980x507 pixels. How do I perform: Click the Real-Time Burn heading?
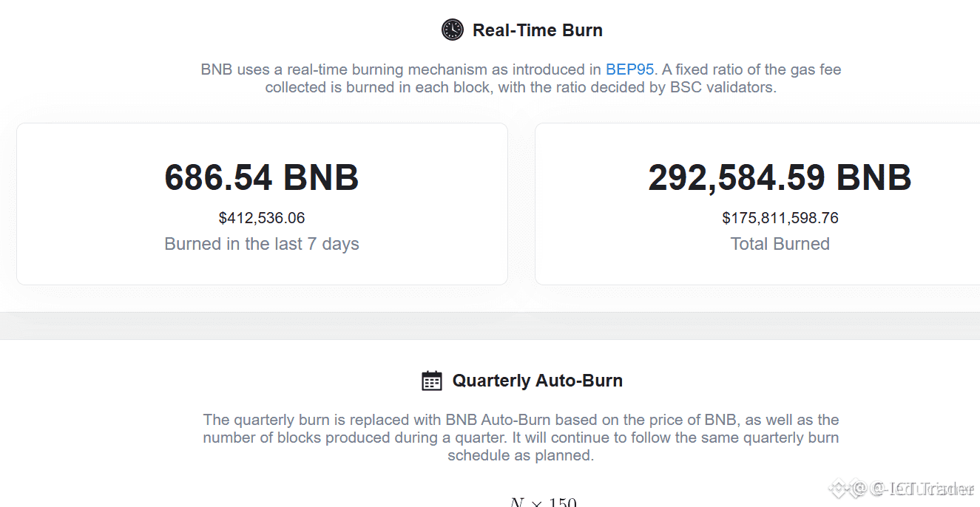click(538, 30)
